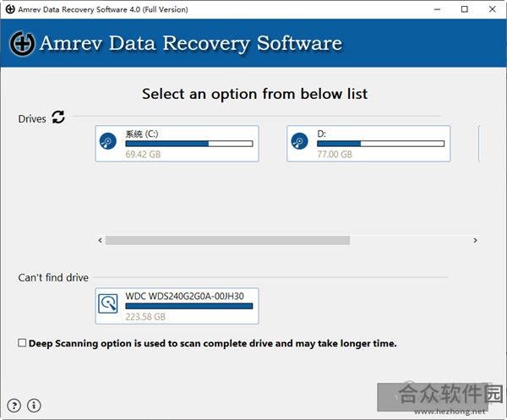
Task: Click the left arrow of drives scrollbar
Action: click(x=101, y=240)
